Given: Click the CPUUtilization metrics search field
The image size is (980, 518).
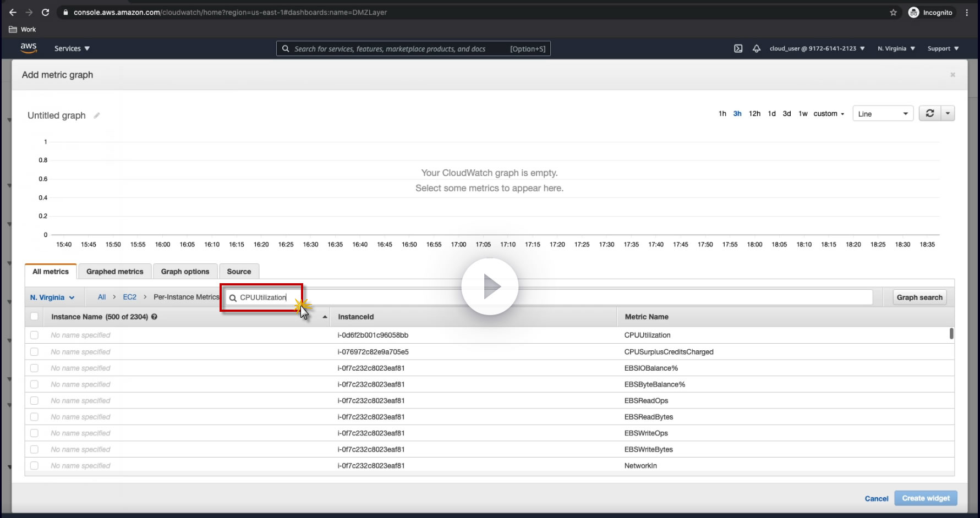Looking at the screenshot, I should 549,297.
